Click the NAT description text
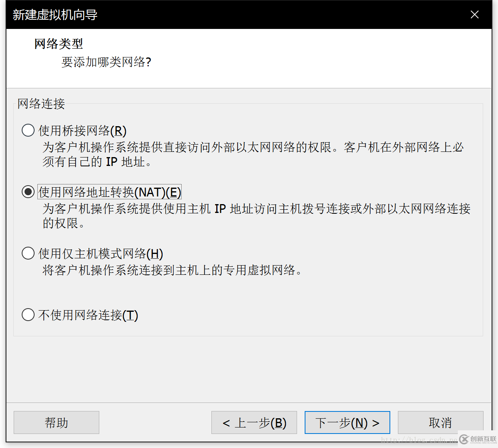 click(x=256, y=216)
